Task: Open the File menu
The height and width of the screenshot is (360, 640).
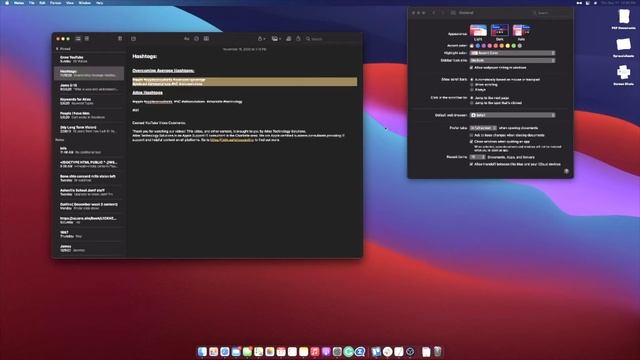Action: point(31,3)
